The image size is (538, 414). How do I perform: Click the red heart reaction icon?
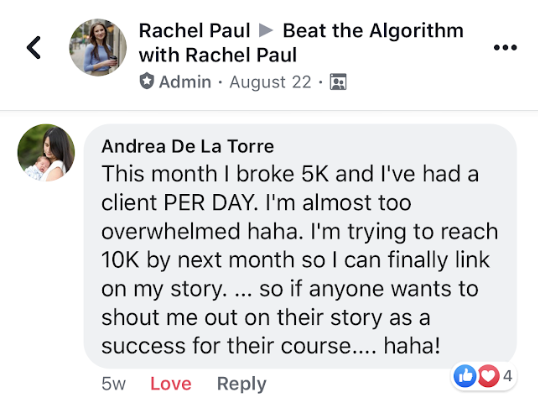[x=488, y=376]
